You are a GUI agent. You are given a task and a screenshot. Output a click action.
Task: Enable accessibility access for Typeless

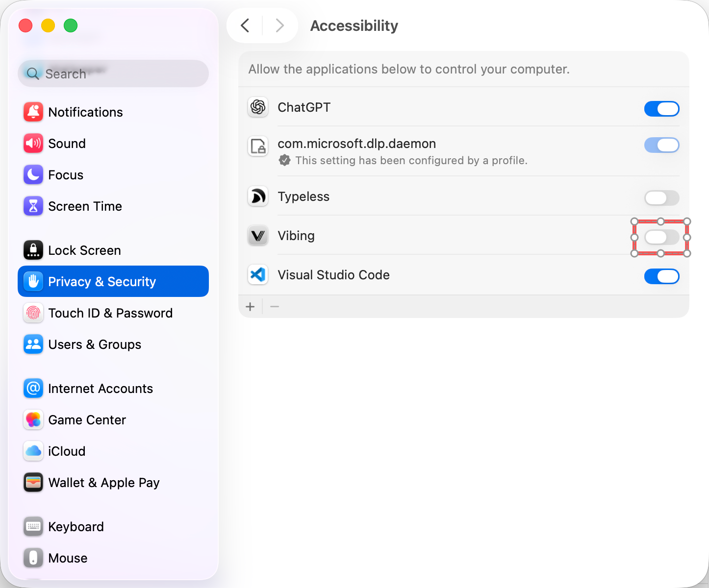(661, 198)
